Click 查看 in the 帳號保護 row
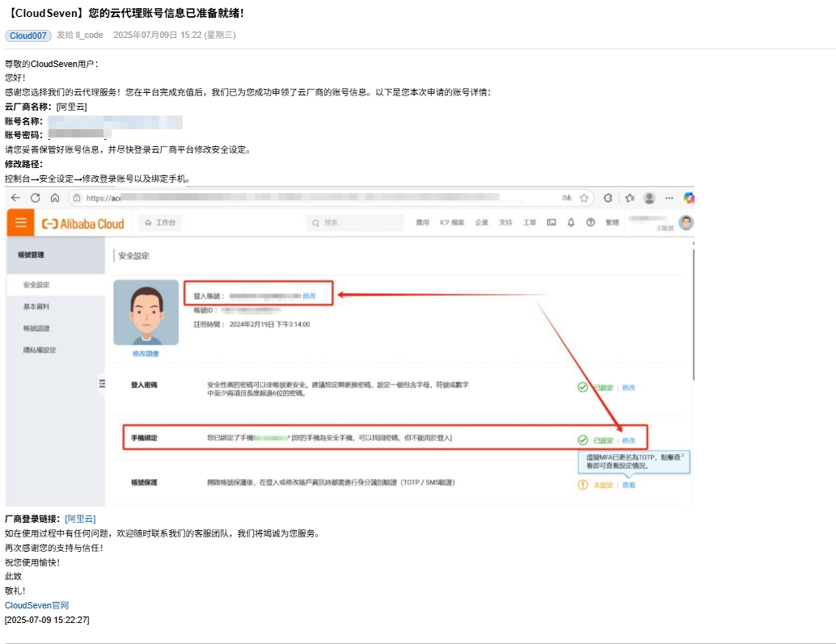This screenshot has height=644, width=836. pos(629,486)
